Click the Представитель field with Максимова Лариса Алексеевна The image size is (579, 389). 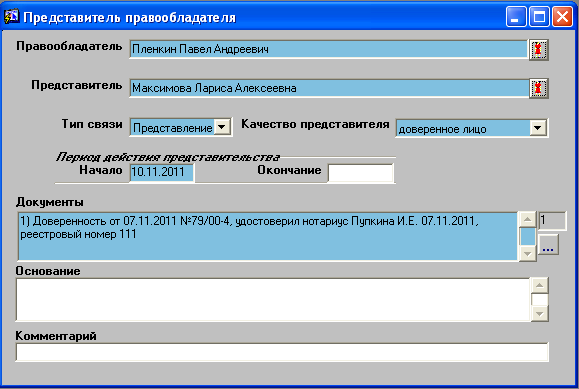[x=328, y=88]
